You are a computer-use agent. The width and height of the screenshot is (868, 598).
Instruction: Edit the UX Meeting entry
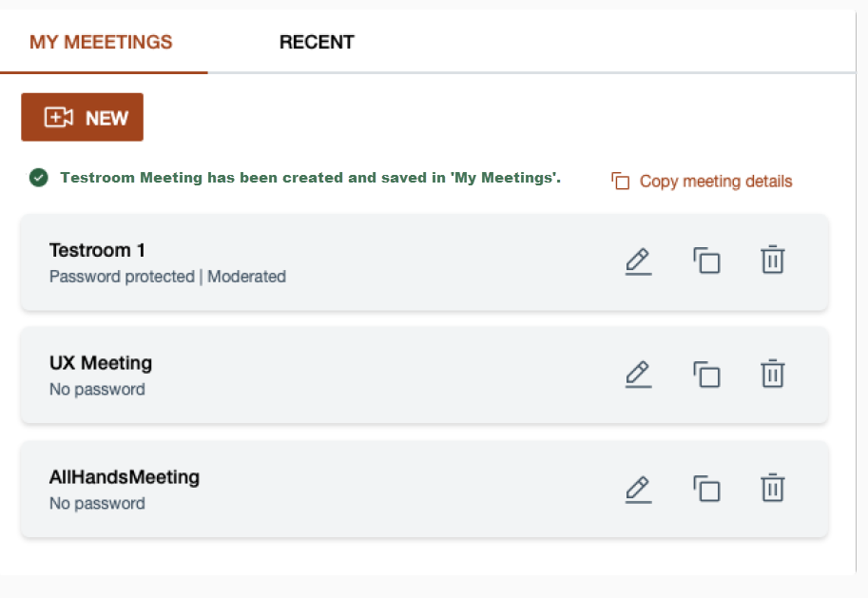coord(638,374)
